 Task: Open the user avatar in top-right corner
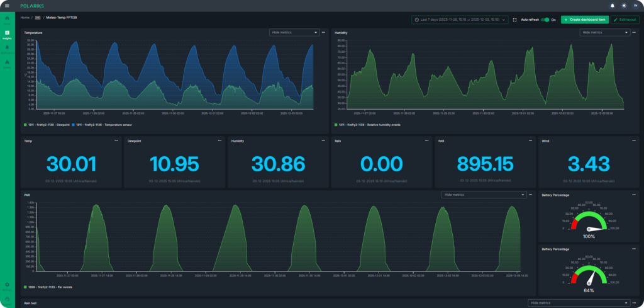pos(635,6)
